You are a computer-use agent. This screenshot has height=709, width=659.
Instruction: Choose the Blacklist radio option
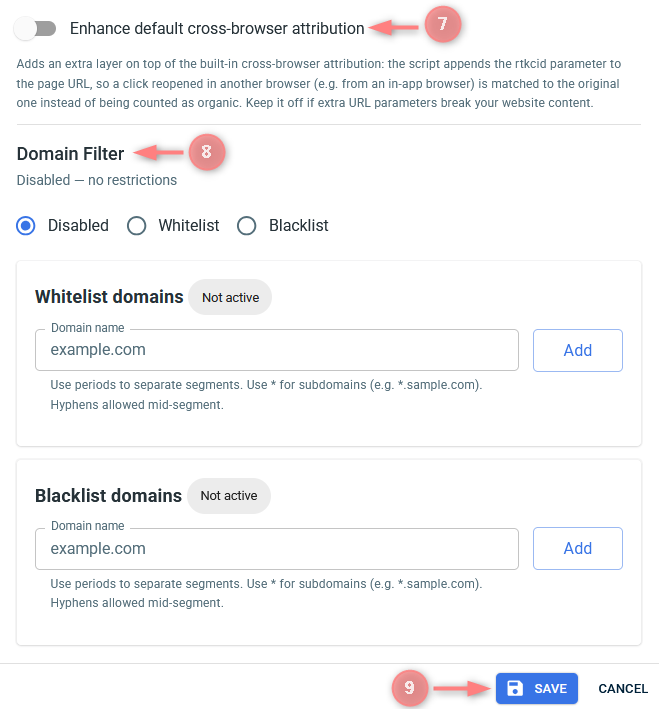247,226
